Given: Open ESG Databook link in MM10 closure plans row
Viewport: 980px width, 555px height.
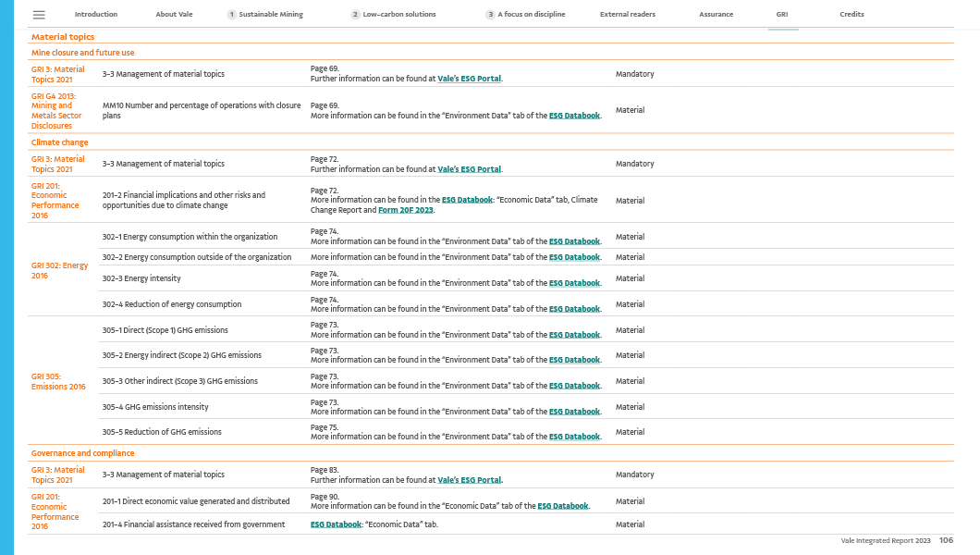Looking at the screenshot, I should click(x=574, y=116).
